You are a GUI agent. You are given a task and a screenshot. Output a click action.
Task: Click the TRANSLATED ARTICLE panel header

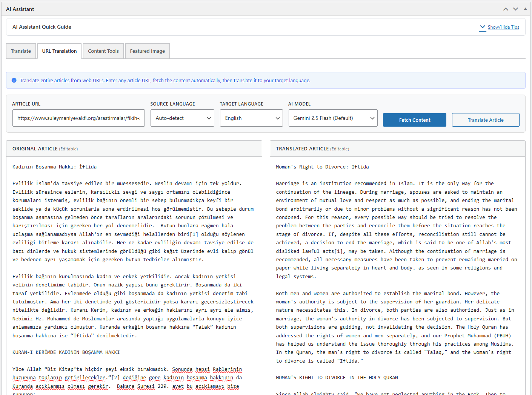tap(398, 149)
